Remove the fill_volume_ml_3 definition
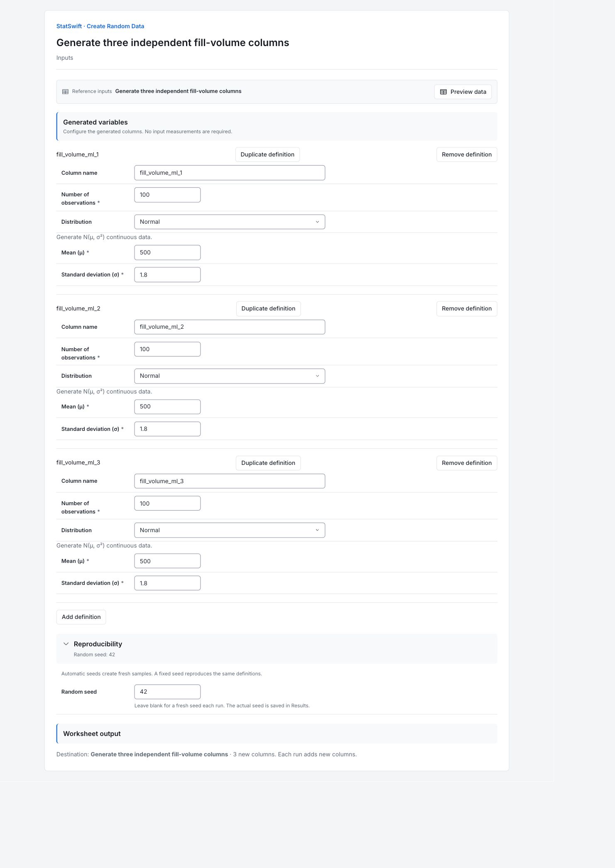The image size is (615, 868). point(467,463)
